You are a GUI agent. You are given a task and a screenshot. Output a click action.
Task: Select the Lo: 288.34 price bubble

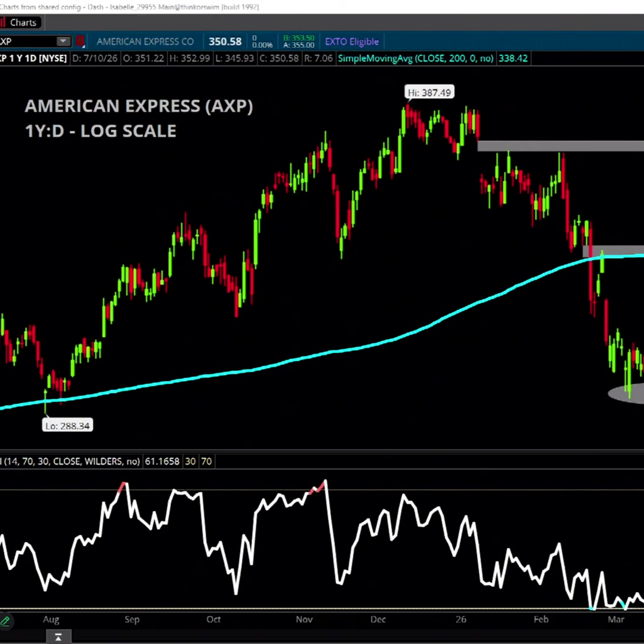click(x=67, y=426)
